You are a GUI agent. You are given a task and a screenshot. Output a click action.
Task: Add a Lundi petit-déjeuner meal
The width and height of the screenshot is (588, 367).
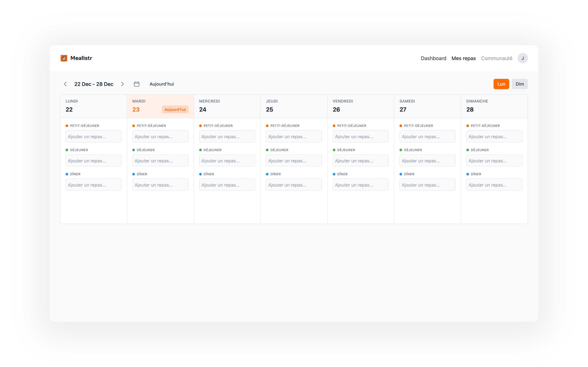tap(93, 136)
